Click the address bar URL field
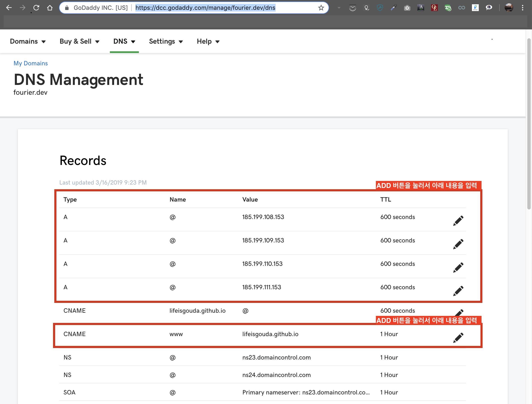 click(205, 8)
